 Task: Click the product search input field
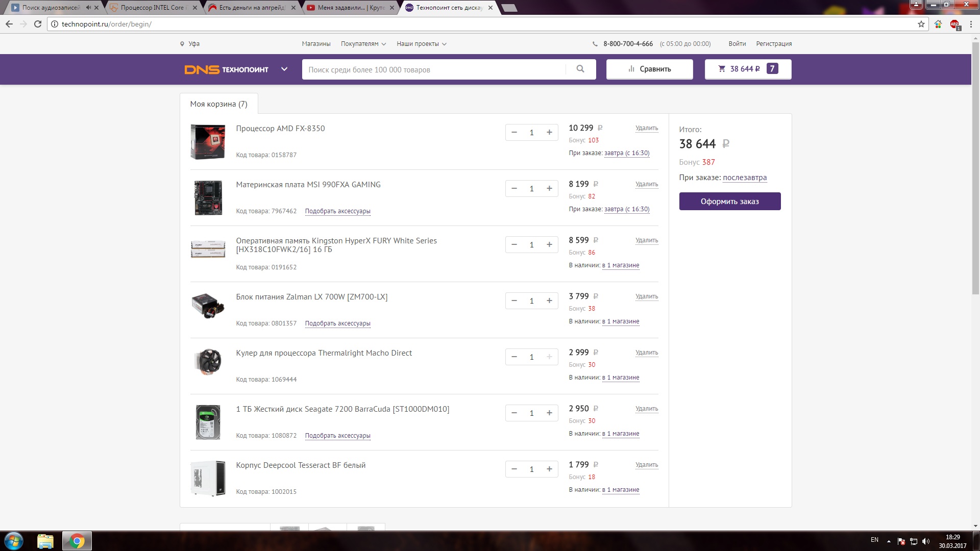(x=434, y=69)
